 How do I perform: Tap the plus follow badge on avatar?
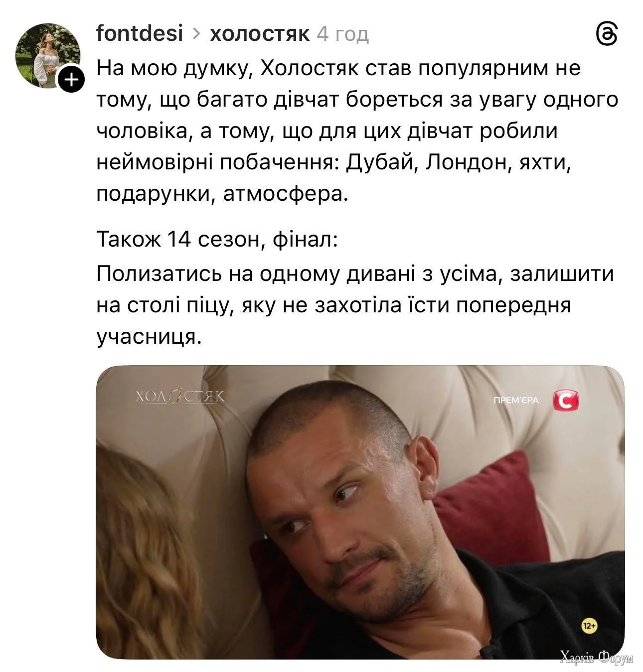pos(72,80)
